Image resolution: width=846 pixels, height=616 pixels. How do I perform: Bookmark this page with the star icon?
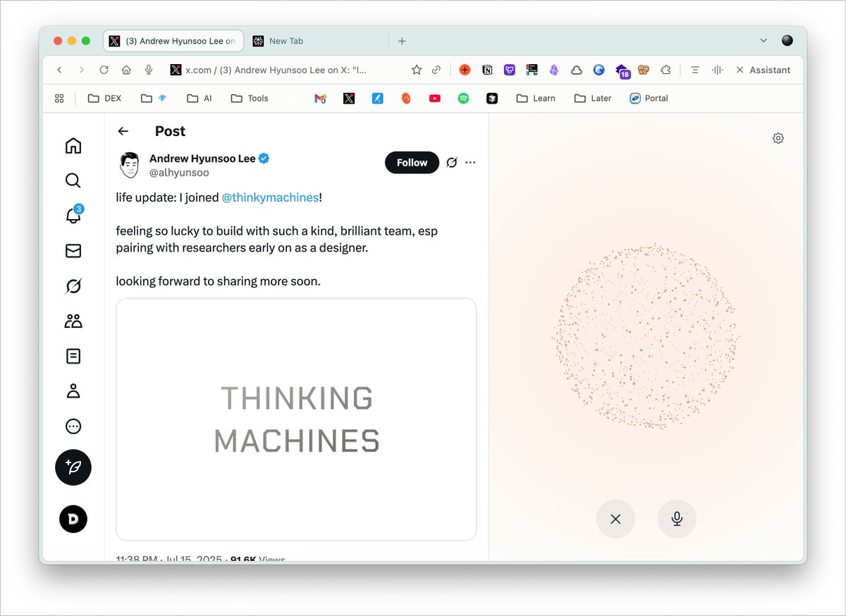(417, 70)
